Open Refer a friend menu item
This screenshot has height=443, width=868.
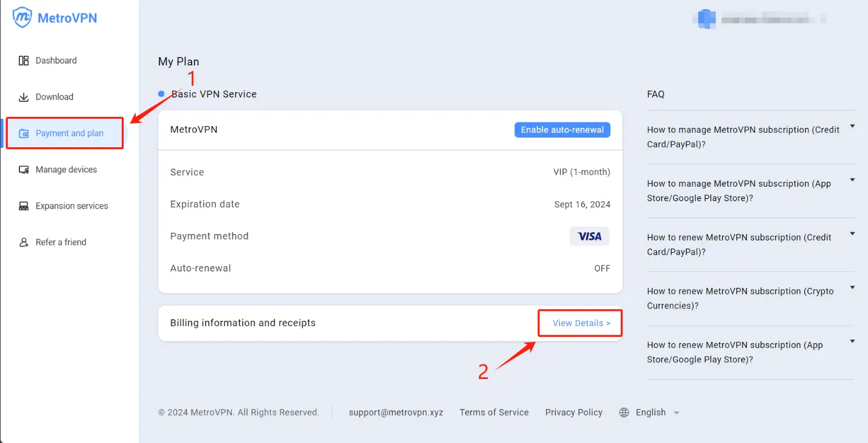click(61, 242)
